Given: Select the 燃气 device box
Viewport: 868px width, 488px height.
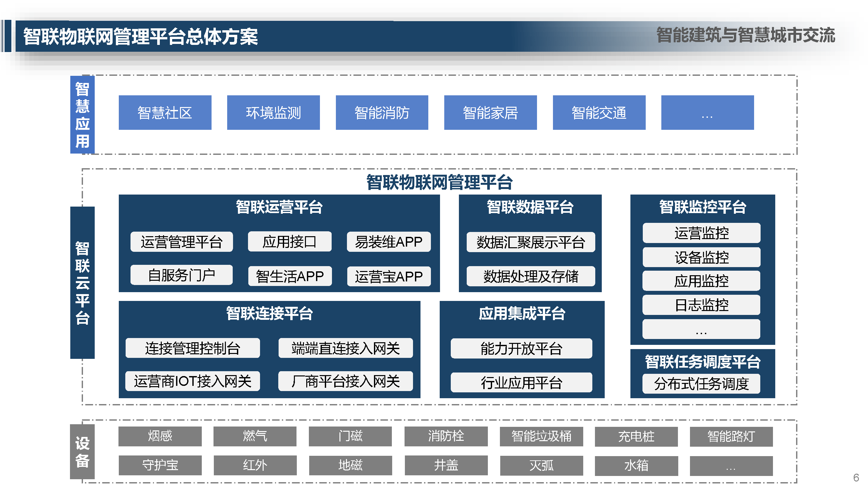Looking at the screenshot, I should (255, 436).
